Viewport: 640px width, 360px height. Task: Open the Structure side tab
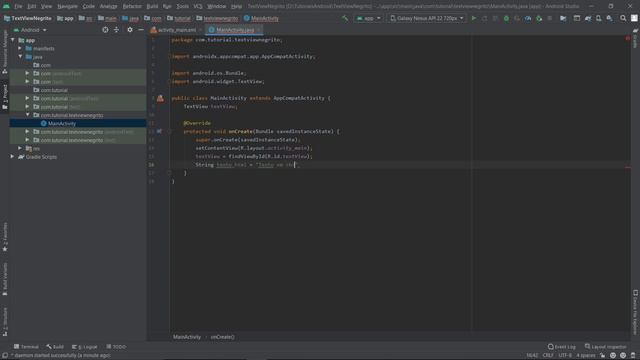click(x=5, y=322)
